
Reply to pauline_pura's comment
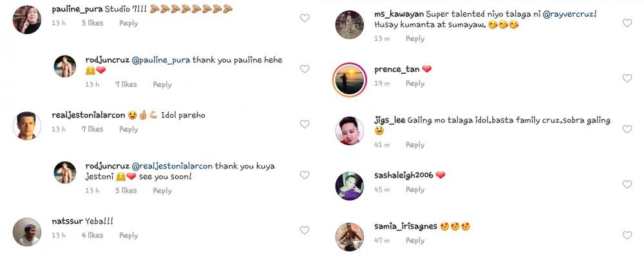coord(129,23)
